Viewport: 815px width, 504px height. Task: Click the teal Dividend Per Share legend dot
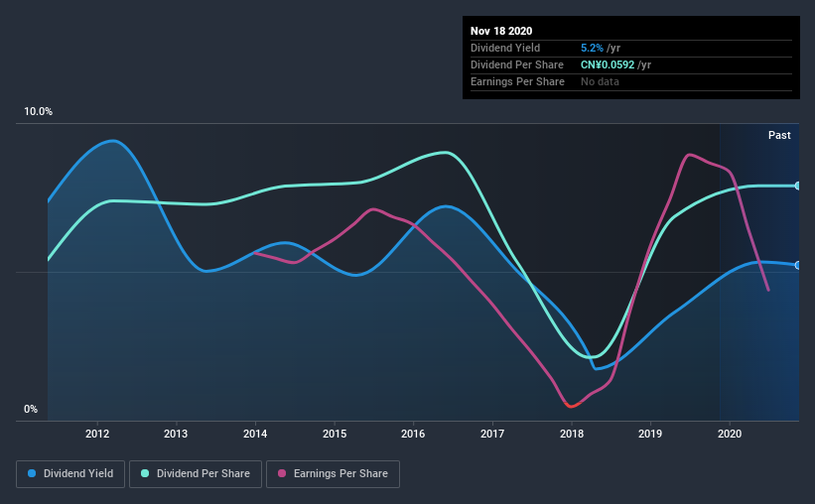(145, 473)
